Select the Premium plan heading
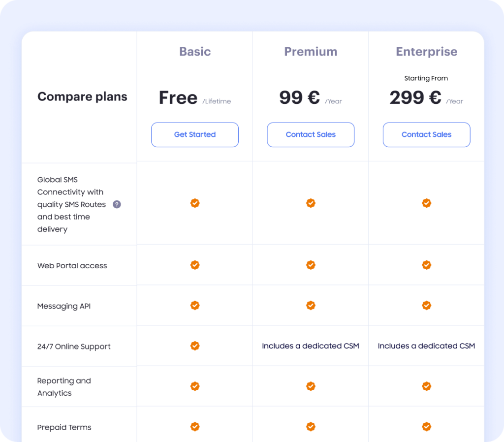The width and height of the screenshot is (504, 442). click(311, 52)
